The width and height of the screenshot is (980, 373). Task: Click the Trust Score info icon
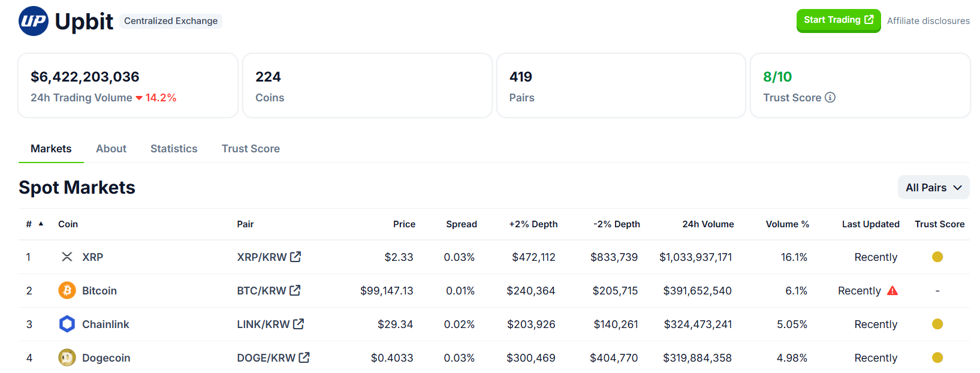830,98
